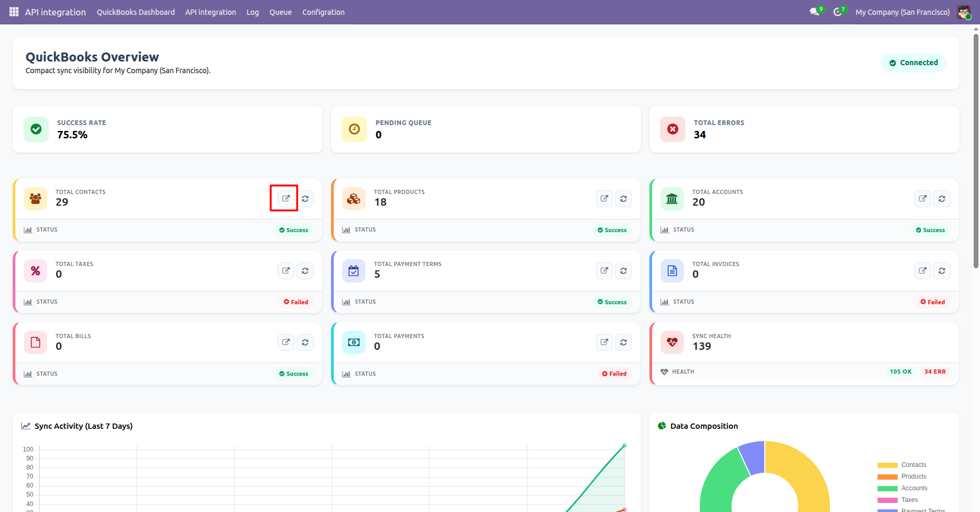
Task: Open Total Products external link icon
Action: (x=604, y=198)
